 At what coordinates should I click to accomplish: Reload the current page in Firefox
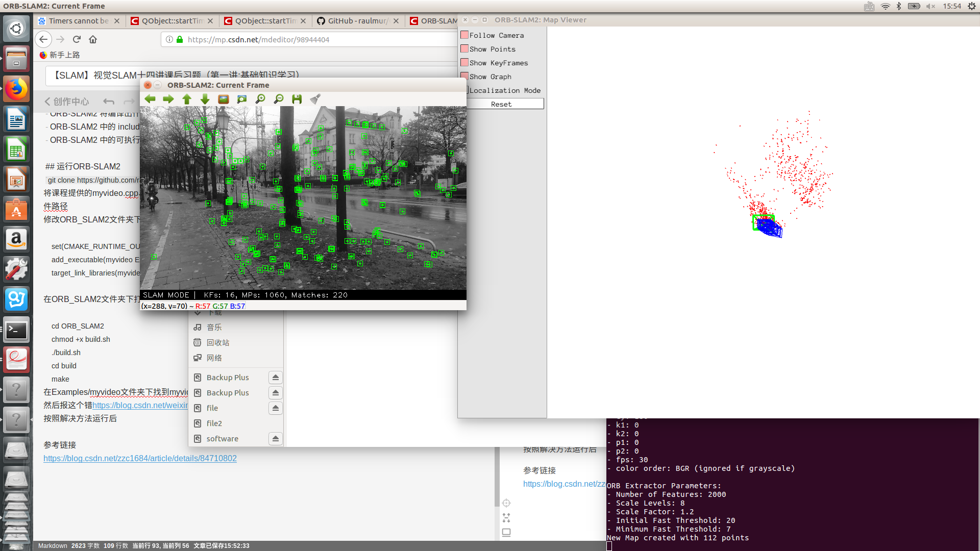77,39
